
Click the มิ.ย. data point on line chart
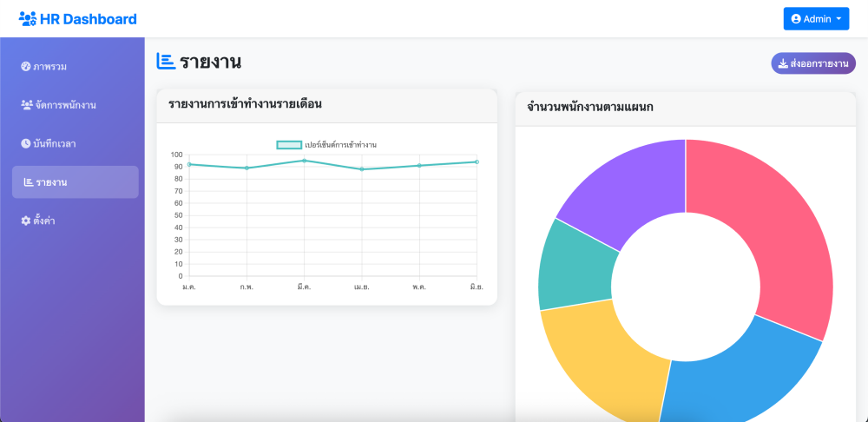(x=477, y=162)
